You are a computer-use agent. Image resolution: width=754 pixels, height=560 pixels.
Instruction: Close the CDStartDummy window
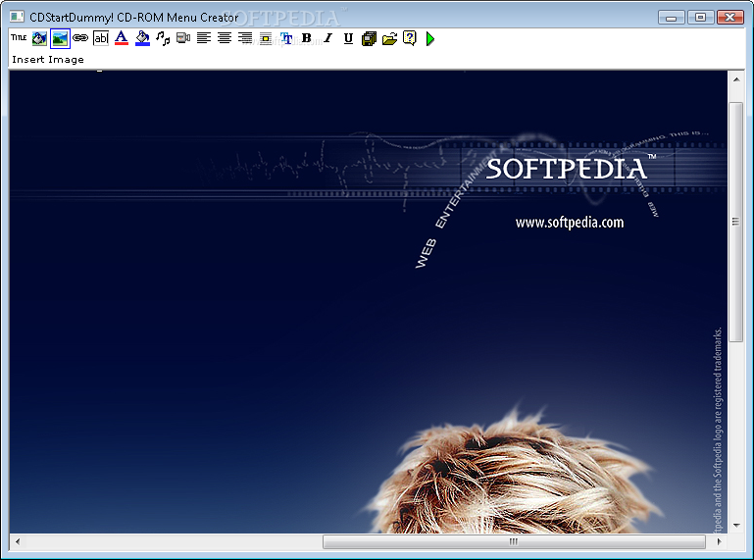[729, 18]
